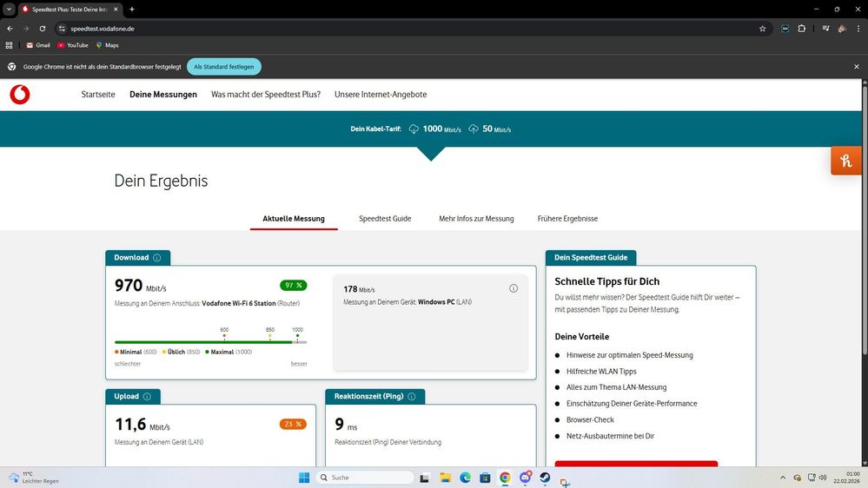
Task: Open the Reaktionszeit (Ping) info icon
Action: 411,397
